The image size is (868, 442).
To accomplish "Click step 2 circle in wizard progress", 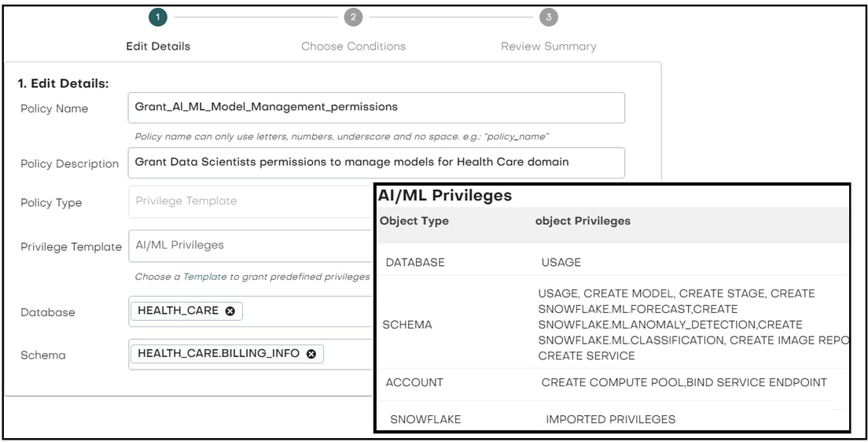I will (x=353, y=17).
